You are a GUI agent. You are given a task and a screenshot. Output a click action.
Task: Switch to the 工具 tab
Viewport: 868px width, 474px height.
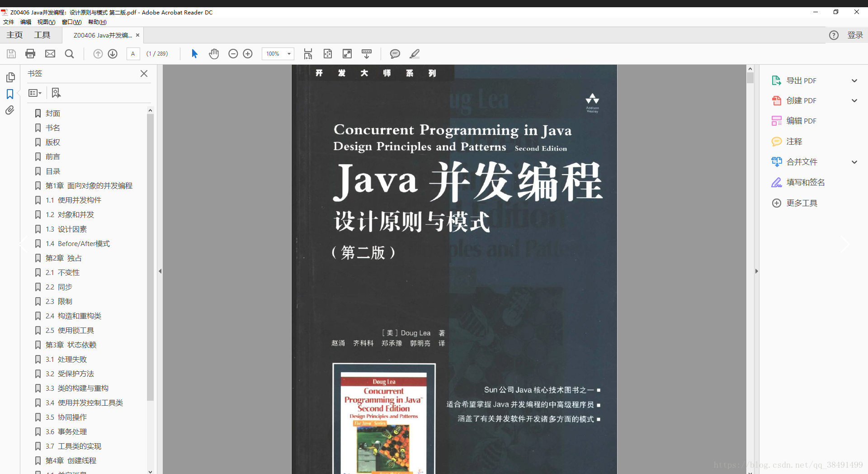coord(42,35)
